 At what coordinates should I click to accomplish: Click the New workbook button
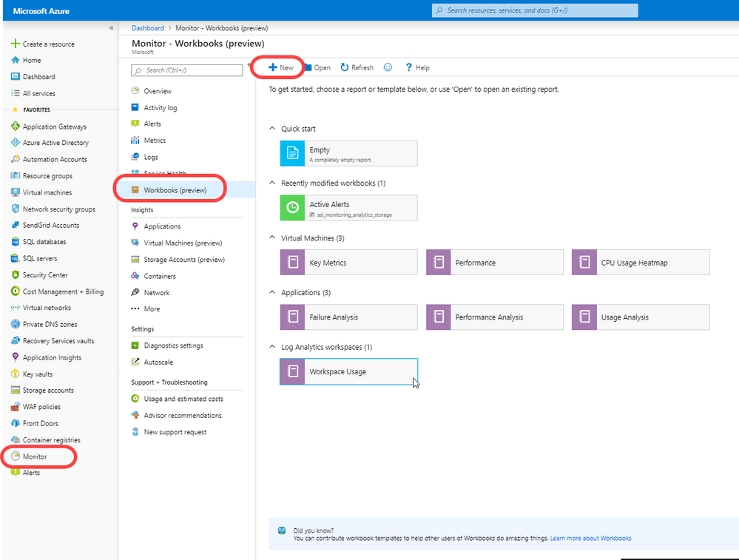click(281, 67)
